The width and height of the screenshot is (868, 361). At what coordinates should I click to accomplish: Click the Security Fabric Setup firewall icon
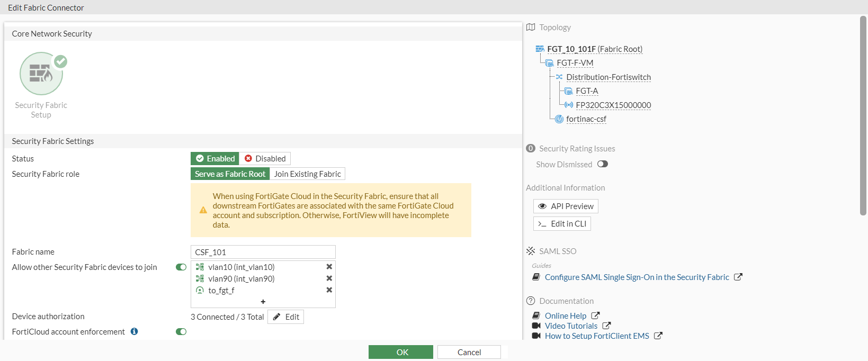pos(41,74)
